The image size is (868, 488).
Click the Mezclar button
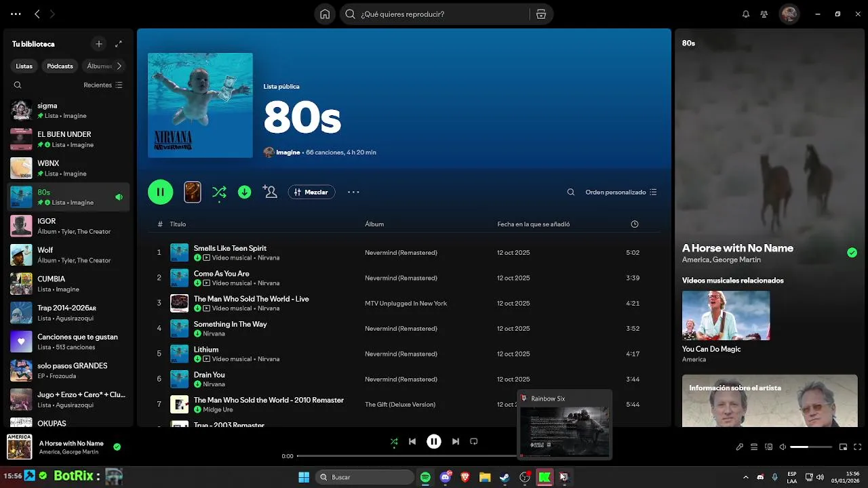point(311,192)
